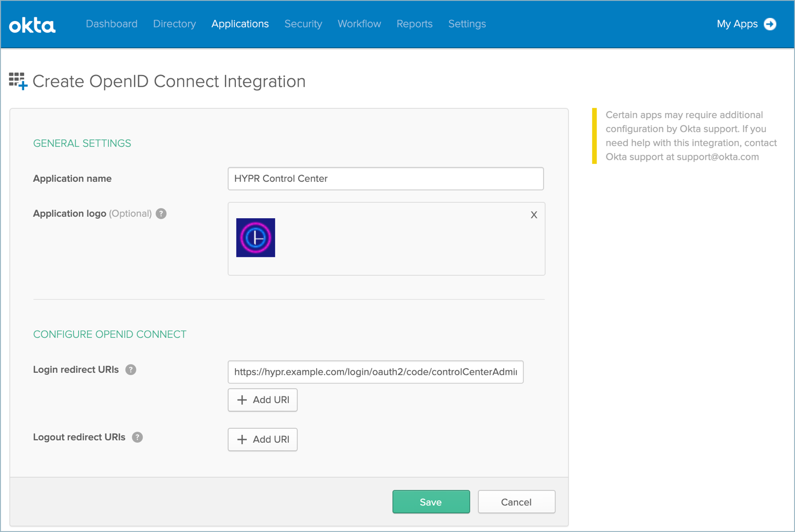Click the Create Integration grid-plus icon
The image size is (795, 532).
pyautogui.click(x=18, y=81)
